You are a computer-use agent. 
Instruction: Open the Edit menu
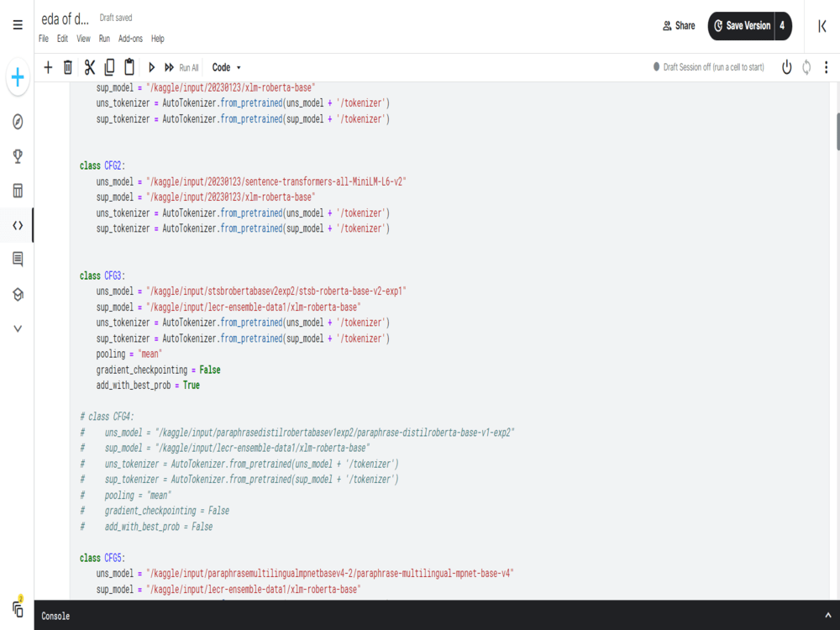coord(63,39)
